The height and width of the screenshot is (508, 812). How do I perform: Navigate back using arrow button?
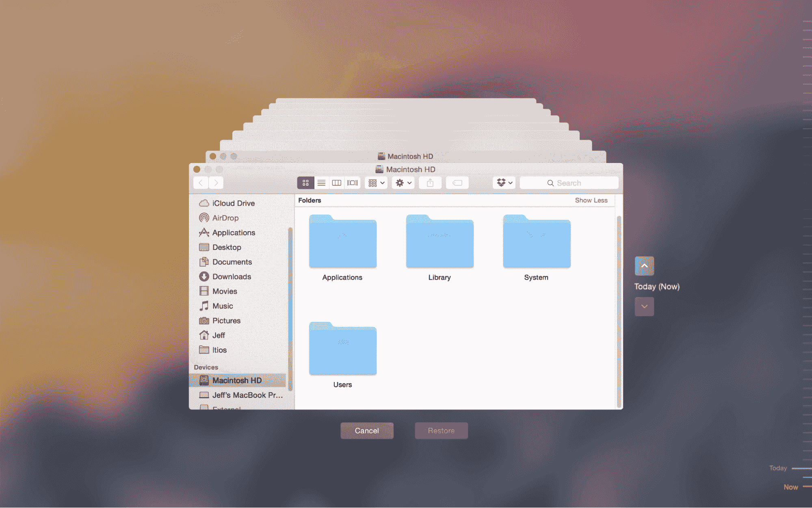(x=202, y=182)
